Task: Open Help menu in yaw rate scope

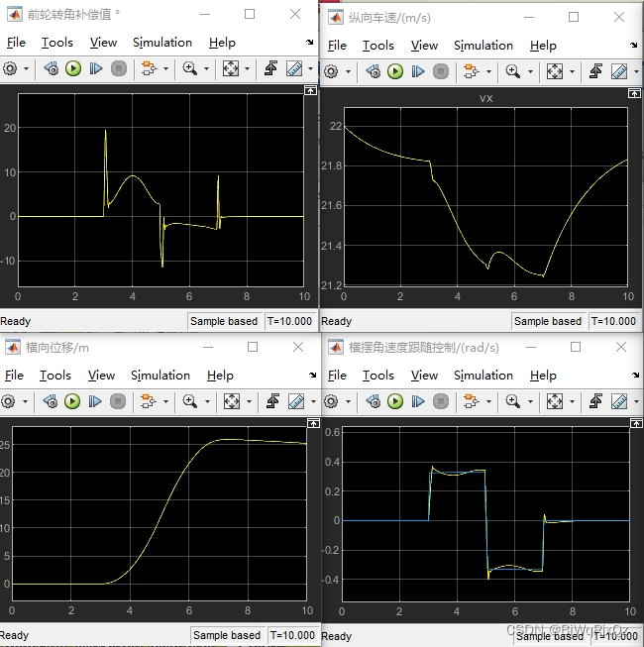Action: [x=543, y=376]
